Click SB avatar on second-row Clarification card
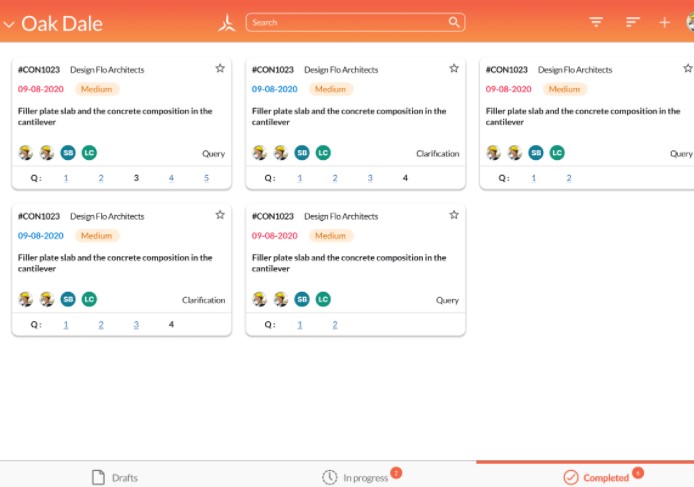694x487 pixels. [x=68, y=299]
